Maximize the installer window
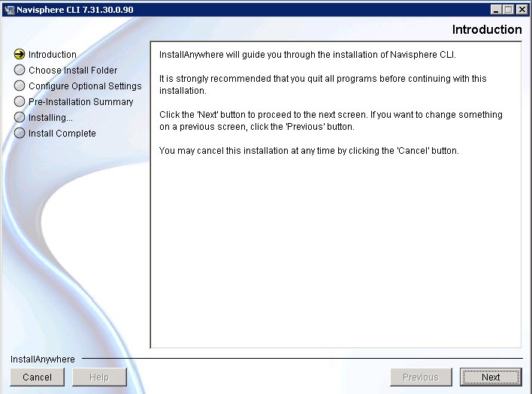This screenshot has height=394, width=532. tap(509, 9)
